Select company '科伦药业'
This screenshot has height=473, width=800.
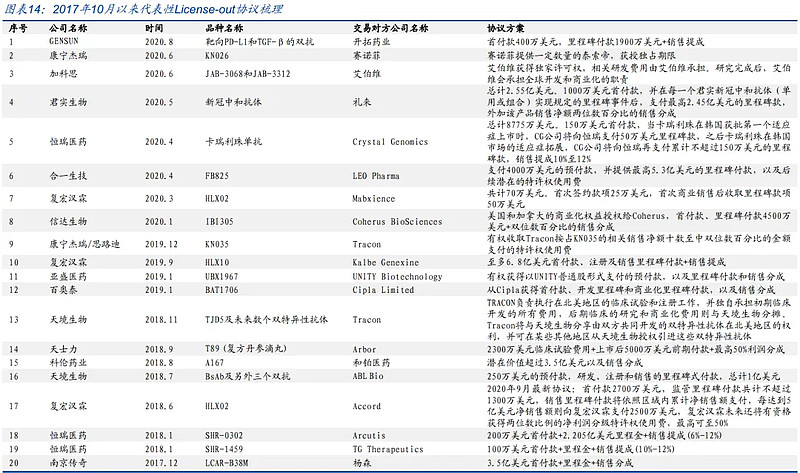[68, 362]
